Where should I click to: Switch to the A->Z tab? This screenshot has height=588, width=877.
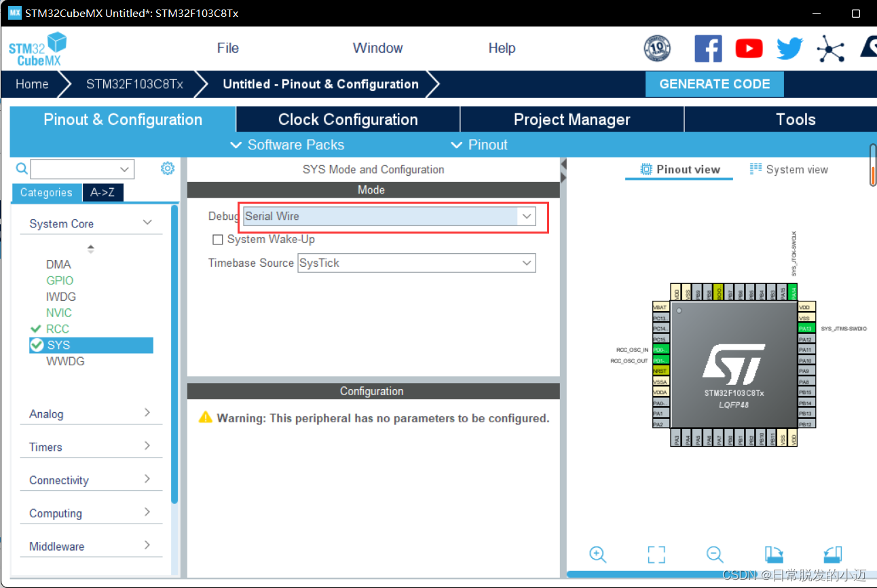102,193
